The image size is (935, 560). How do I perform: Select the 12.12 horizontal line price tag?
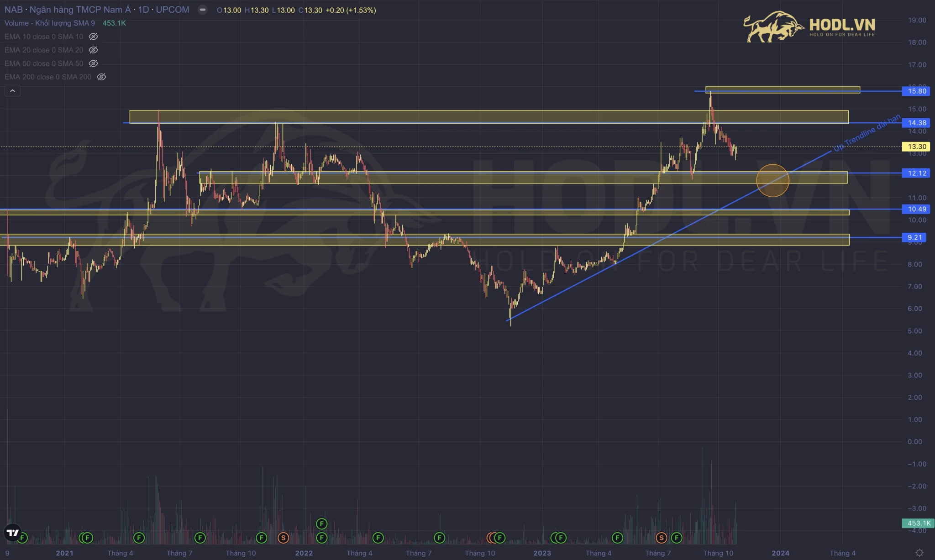[916, 173]
